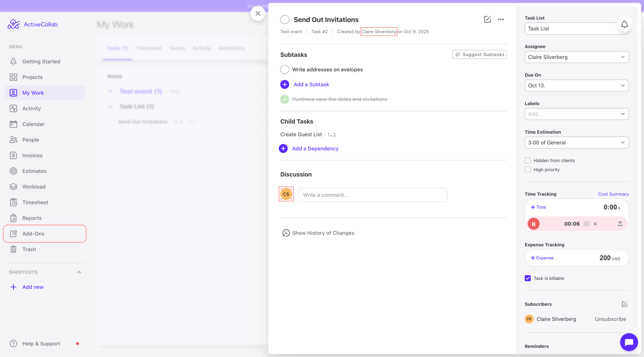Open the Show History of Changes clock icon
Viewport: 644px width, 357px height.
(x=286, y=233)
